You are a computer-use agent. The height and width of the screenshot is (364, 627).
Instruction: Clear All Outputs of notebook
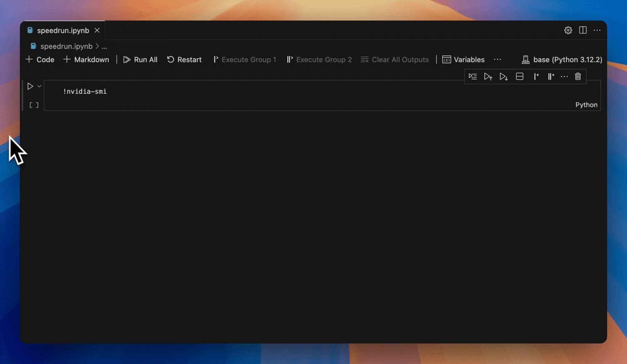pos(395,60)
